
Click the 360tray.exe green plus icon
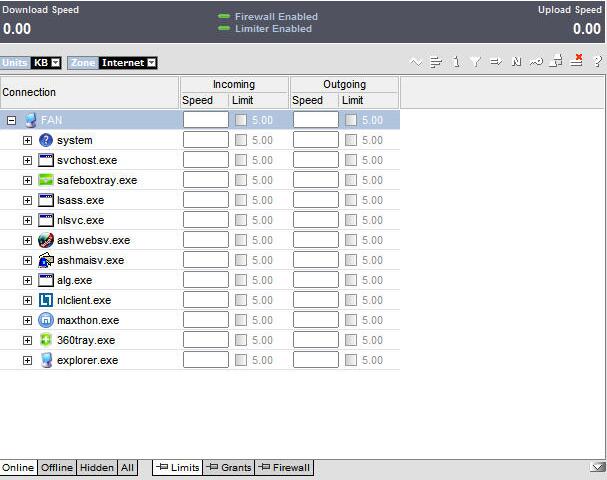click(x=46, y=340)
